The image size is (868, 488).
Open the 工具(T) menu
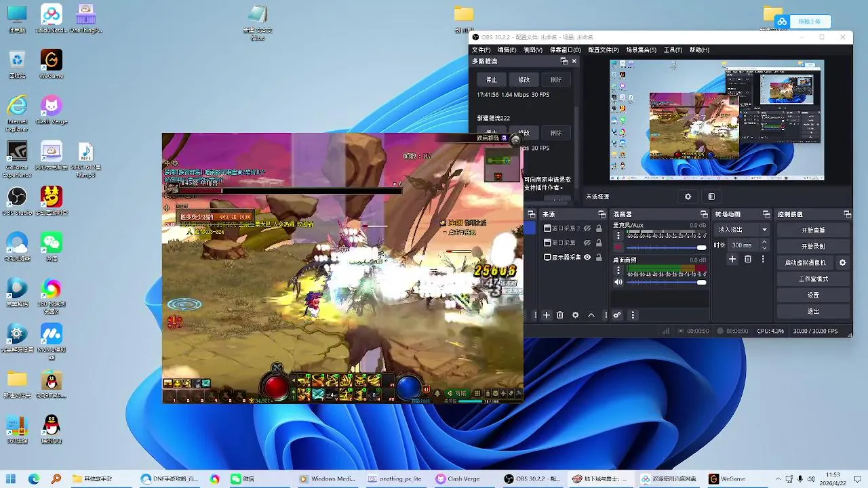pos(673,49)
